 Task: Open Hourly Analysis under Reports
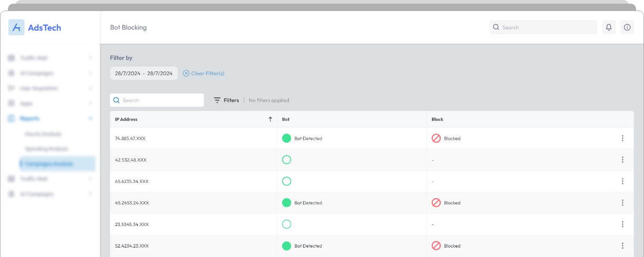tap(43, 134)
